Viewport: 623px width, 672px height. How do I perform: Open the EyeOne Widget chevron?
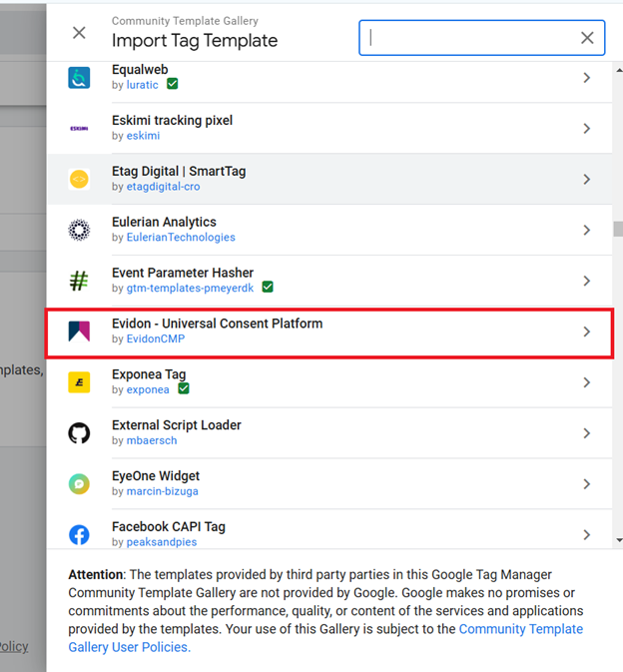point(587,484)
